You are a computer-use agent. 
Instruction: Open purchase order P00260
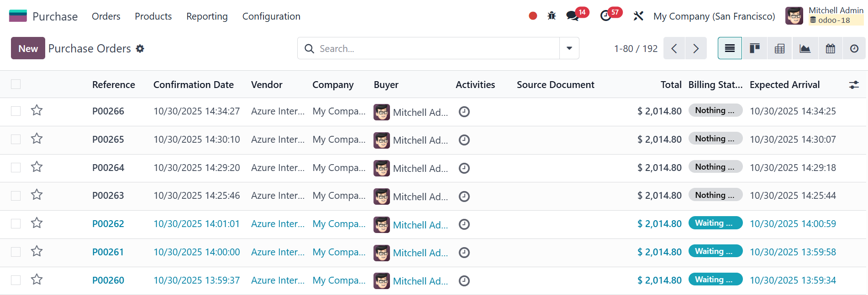click(x=108, y=280)
